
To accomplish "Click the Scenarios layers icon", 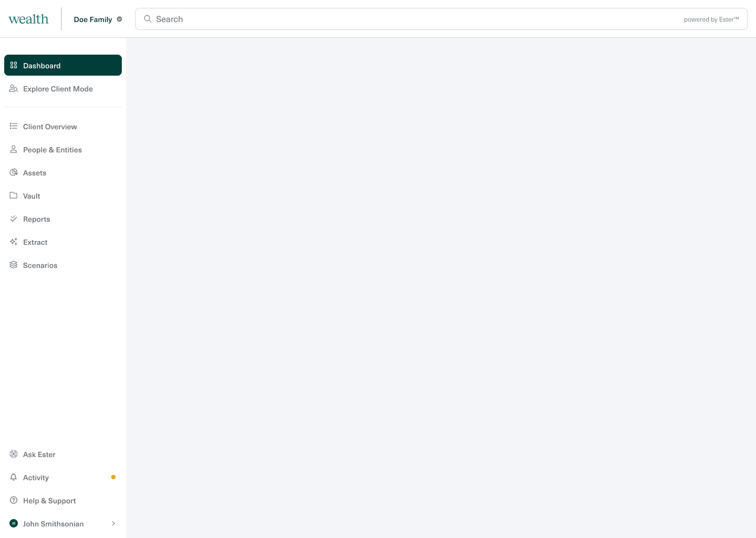I will click(x=14, y=265).
